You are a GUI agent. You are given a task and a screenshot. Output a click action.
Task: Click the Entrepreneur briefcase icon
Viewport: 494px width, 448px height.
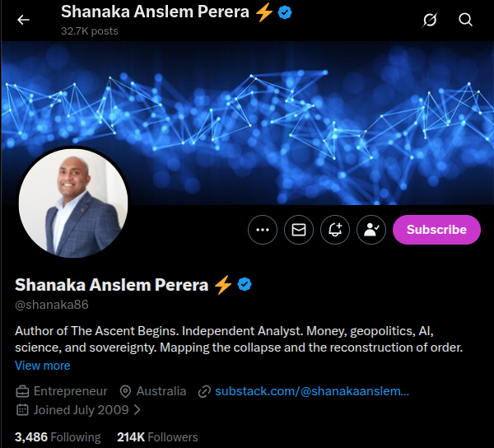point(22,392)
